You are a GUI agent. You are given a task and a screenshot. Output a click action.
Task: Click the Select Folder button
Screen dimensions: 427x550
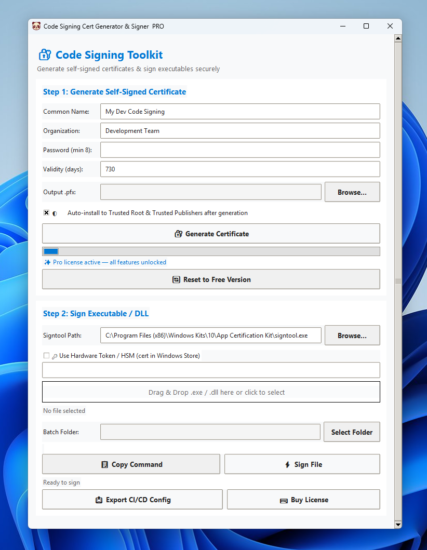point(352,432)
